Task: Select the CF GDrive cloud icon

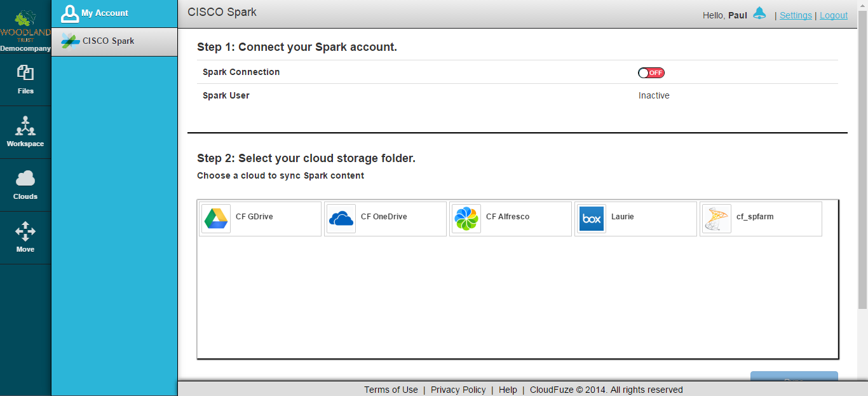Action: pyautogui.click(x=216, y=219)
